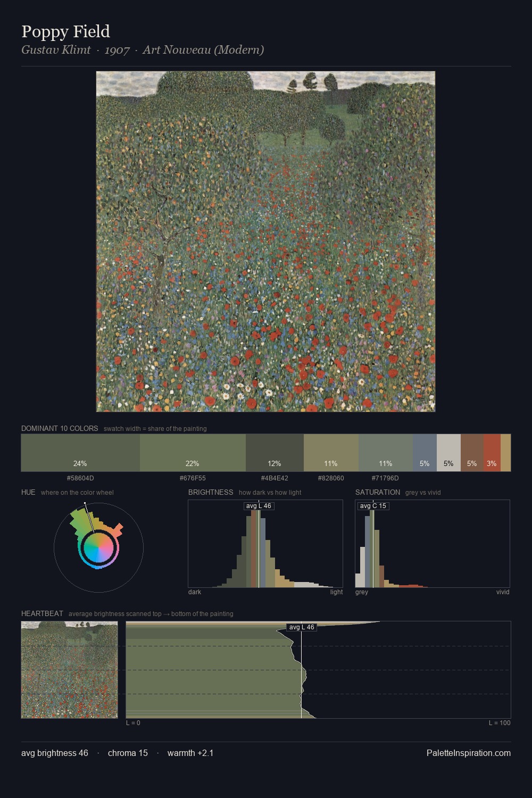Click the 'light' axis label
532x798 pixels.
point(337,592)
